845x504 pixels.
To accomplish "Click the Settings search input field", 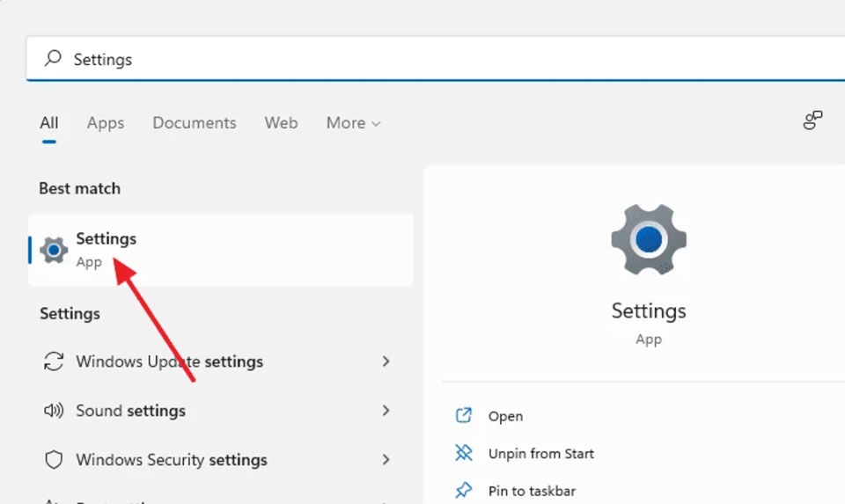I will tap(436, 59).
